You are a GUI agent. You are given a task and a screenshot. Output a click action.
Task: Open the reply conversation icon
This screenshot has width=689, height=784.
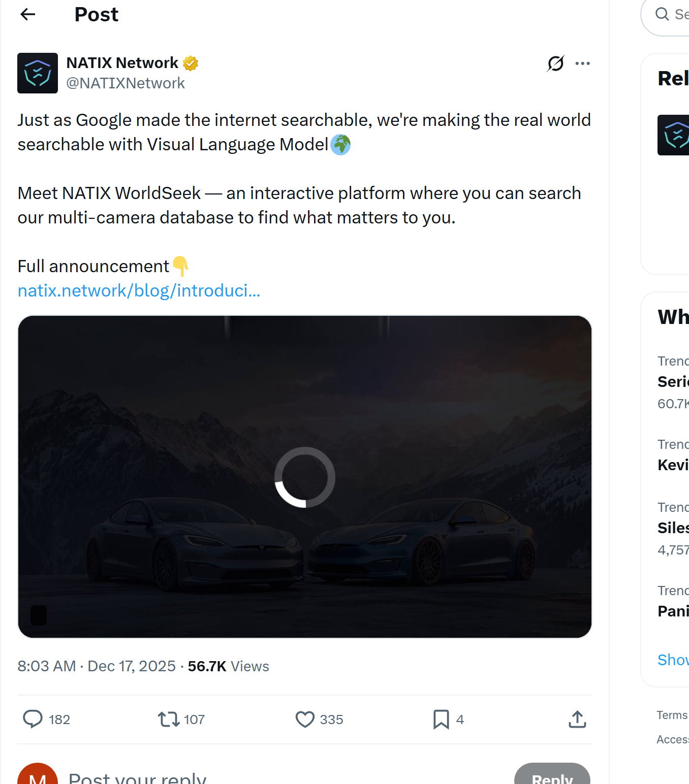pyautogui.click(x=33, y=720)
